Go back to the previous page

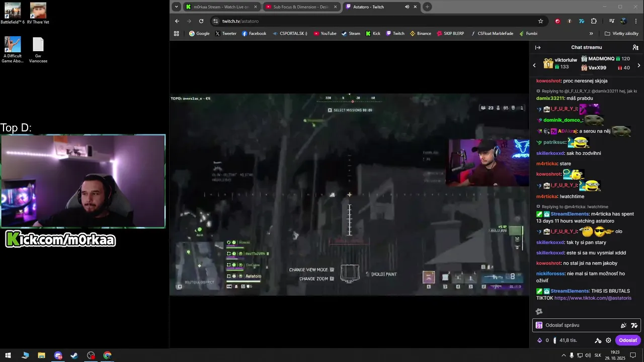[177, 21]
